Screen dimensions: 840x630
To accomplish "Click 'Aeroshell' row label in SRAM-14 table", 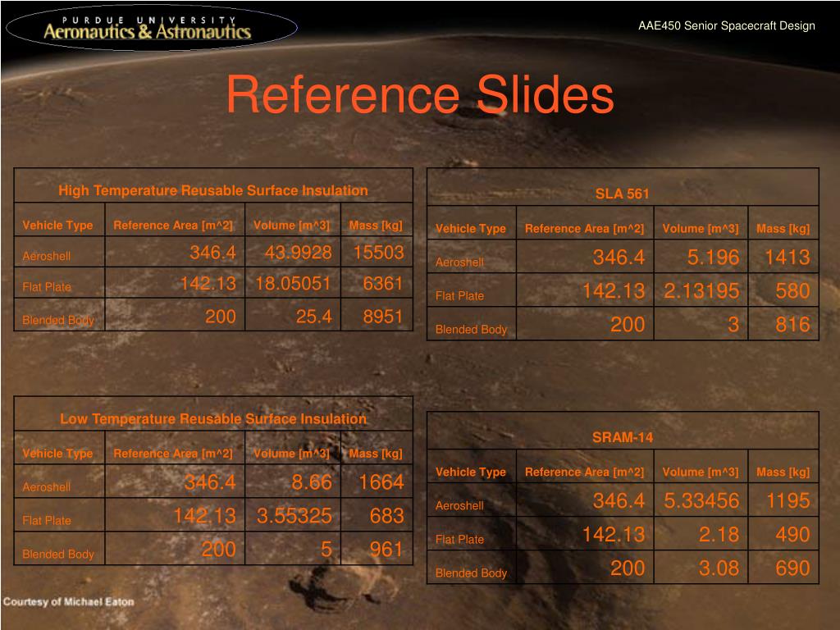I will coord(459,505).
